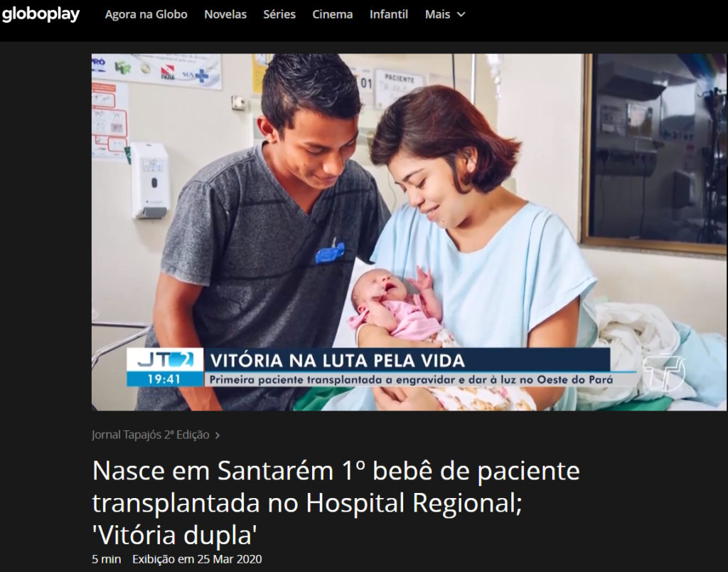Open the Agora na Globo section

coord(146,14)
